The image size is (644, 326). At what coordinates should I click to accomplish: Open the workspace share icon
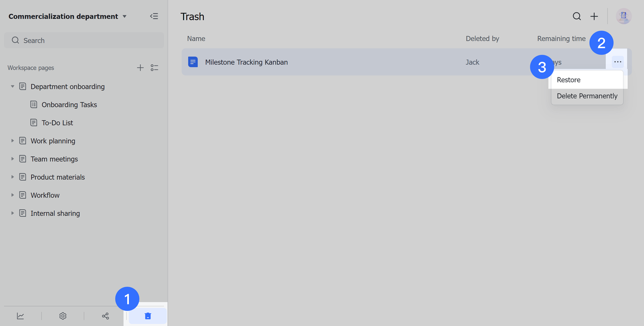pyautogui.click(x=105, y=316)
